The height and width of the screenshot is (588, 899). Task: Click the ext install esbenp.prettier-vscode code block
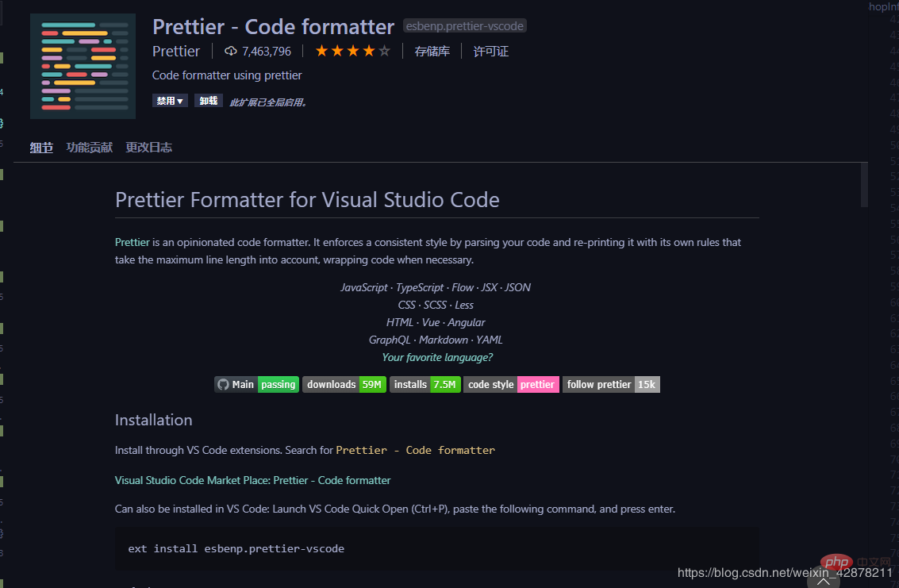click(437, 548)
